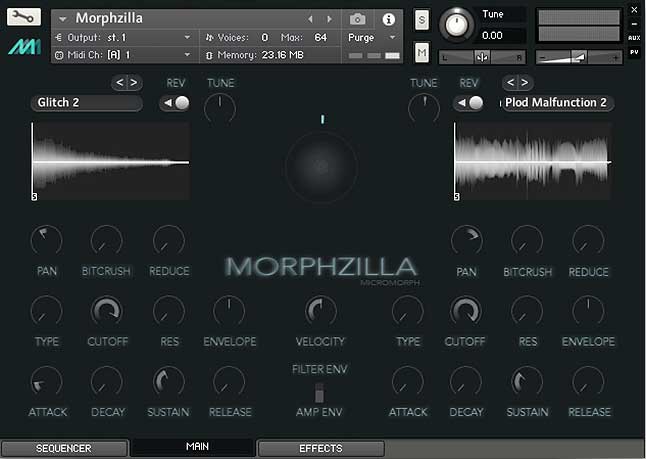The width and height of the screenshot is (646, 459).
Task: Click the right SUSTAIN knob
Action: coord(527,382)
